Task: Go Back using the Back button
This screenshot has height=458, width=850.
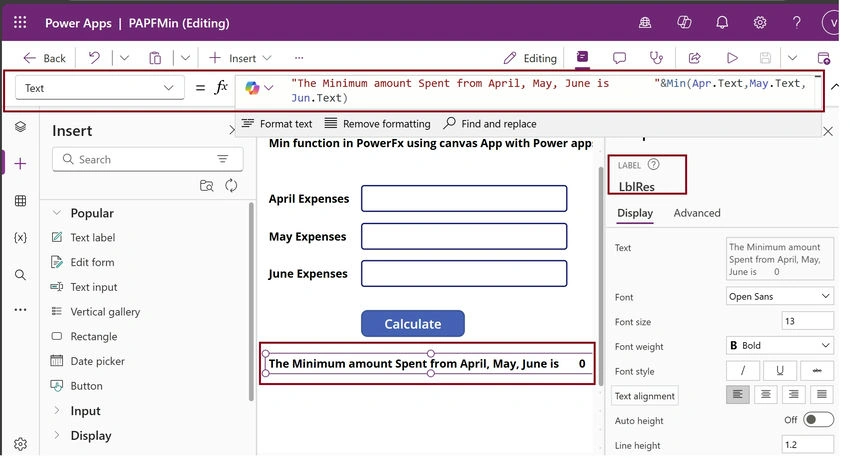Action: (44, 58)
